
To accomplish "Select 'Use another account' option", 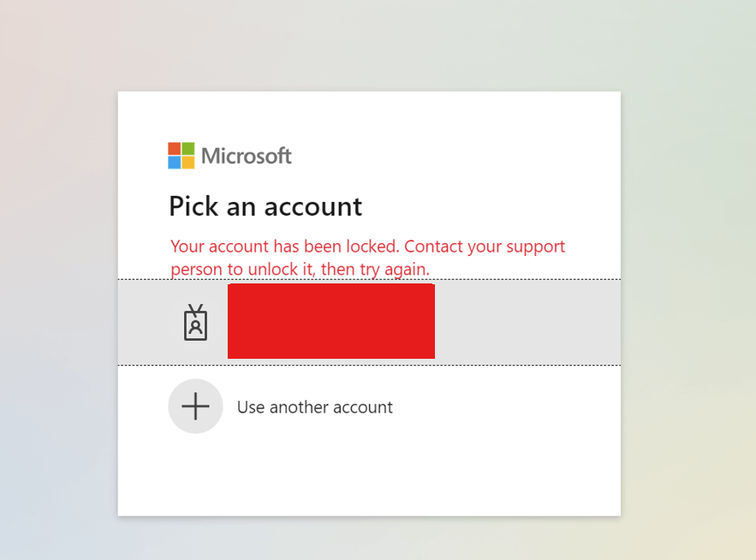I will click(369, 407).
